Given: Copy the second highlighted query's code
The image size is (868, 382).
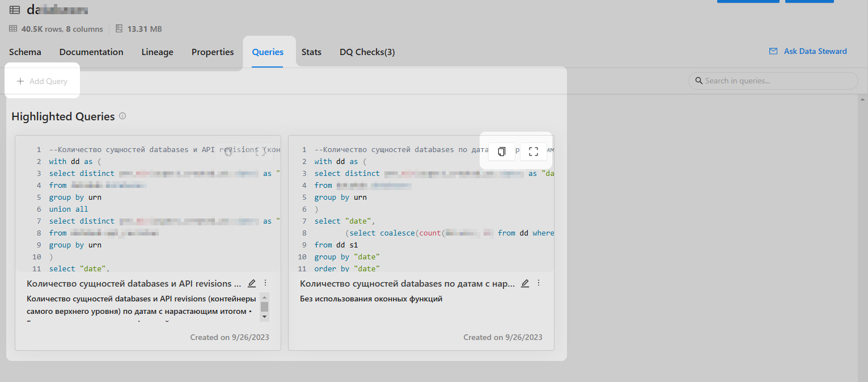Looking at the screenshot, I should tap(502, 152).
